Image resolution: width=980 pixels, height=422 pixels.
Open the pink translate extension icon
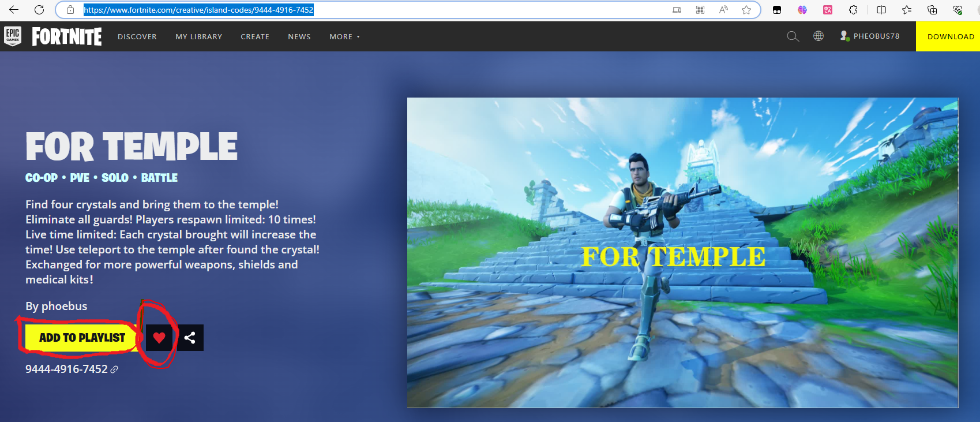(x=828, y=10)
